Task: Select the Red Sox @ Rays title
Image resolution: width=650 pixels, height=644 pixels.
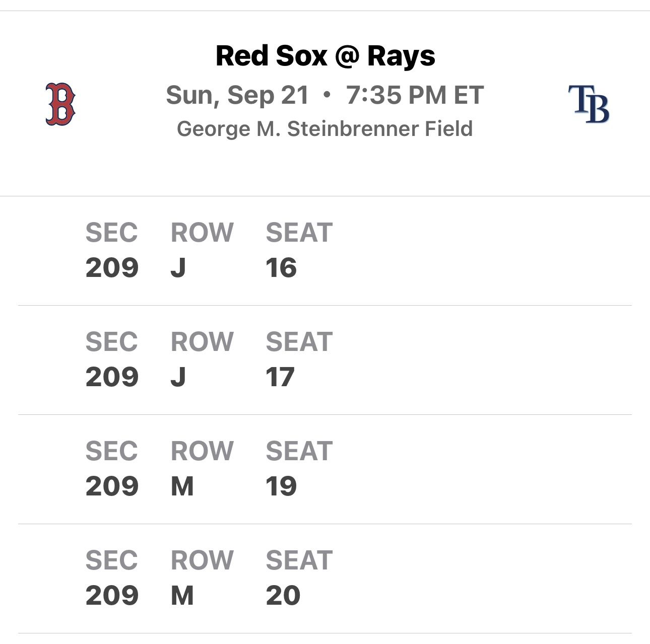Action: [x=325, y=55]
